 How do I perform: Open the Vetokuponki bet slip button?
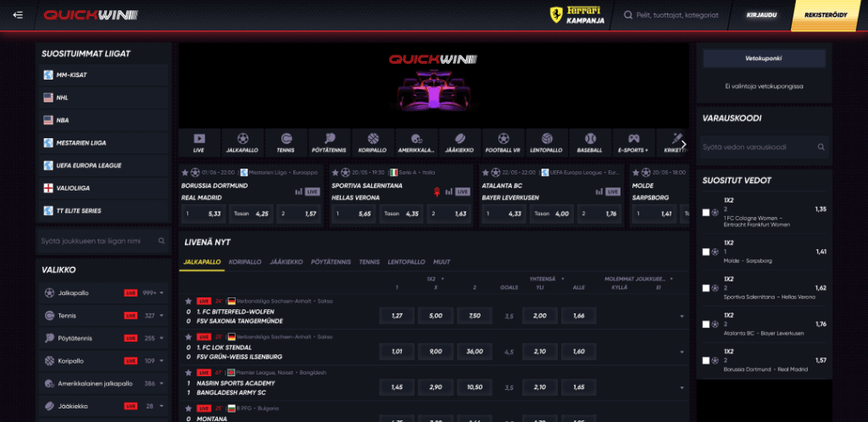click(x=764, y=58)
